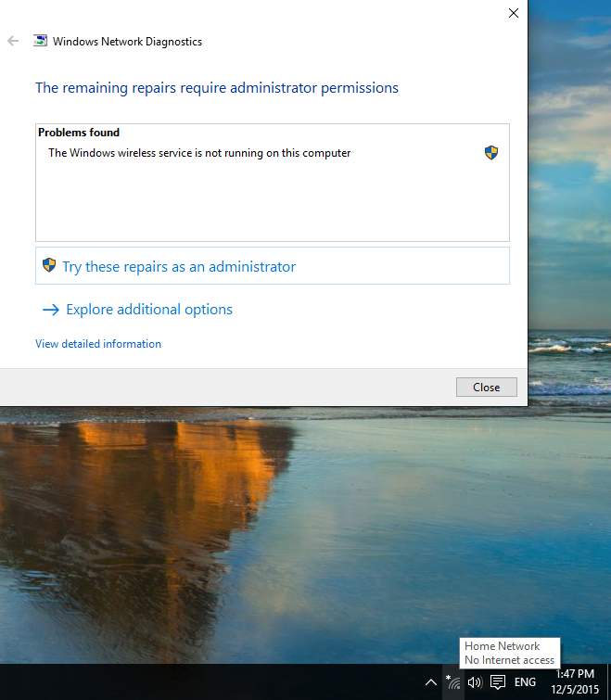Open the wireless network tray icon
This screenshot has width=611, height=700.
(452, 682)
